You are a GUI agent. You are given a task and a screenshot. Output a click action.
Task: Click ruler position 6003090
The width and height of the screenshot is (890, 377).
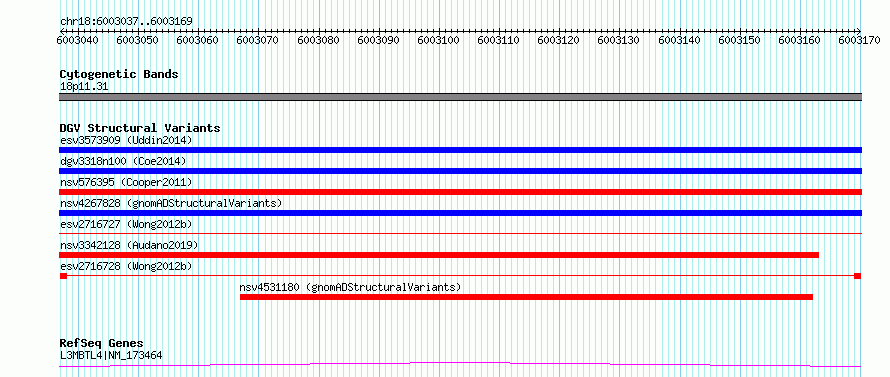click(x=378, y=40)
